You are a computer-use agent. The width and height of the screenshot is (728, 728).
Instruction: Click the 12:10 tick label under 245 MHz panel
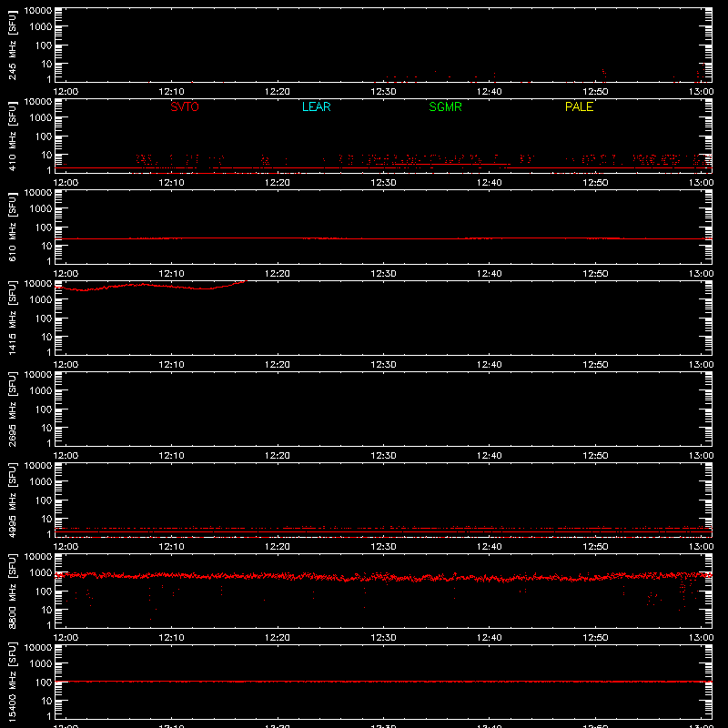[171, 92]
